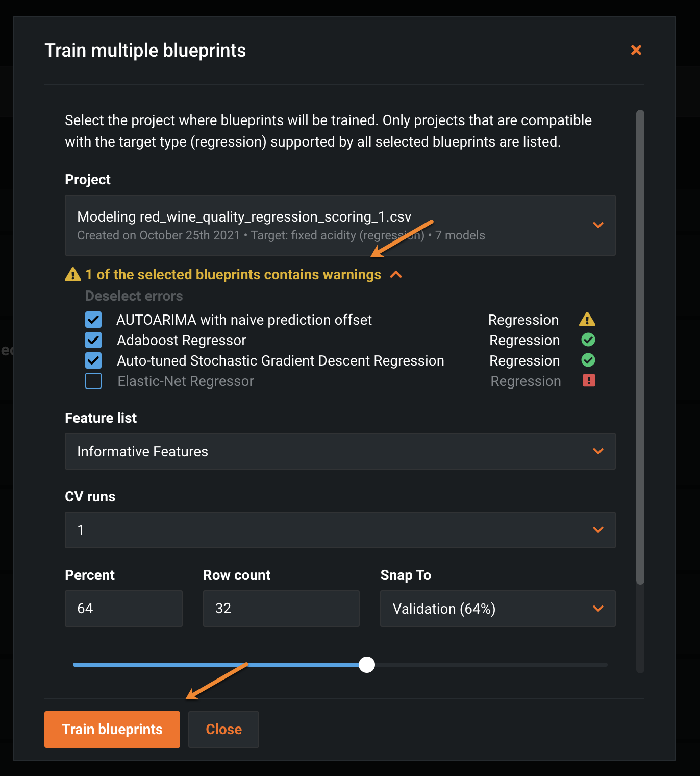Click green checkmark status for Adaboost Regressor
Image resolution: width=700 pixels, height=776 pixels.
click(588, 340)
